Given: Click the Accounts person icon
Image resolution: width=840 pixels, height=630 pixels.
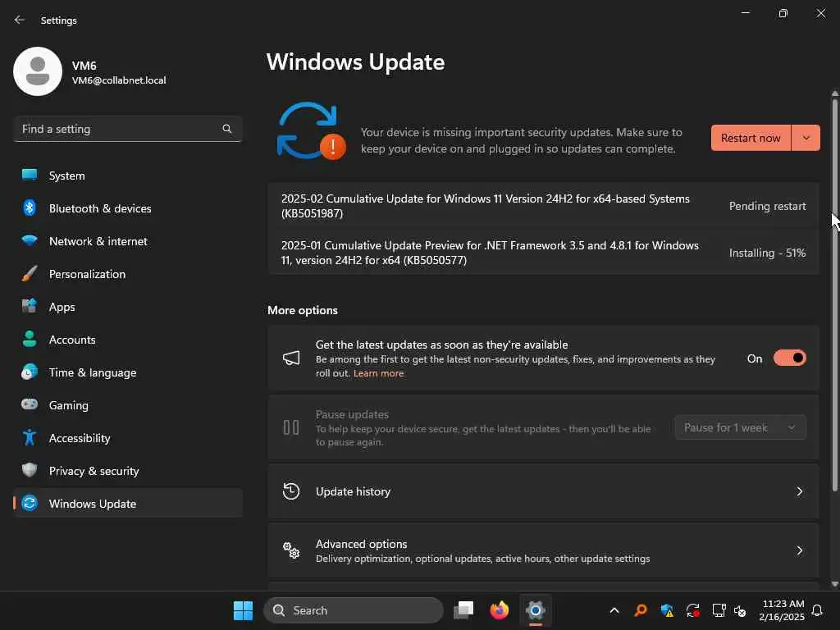Looking at the screenshot, I should (30, 339).
